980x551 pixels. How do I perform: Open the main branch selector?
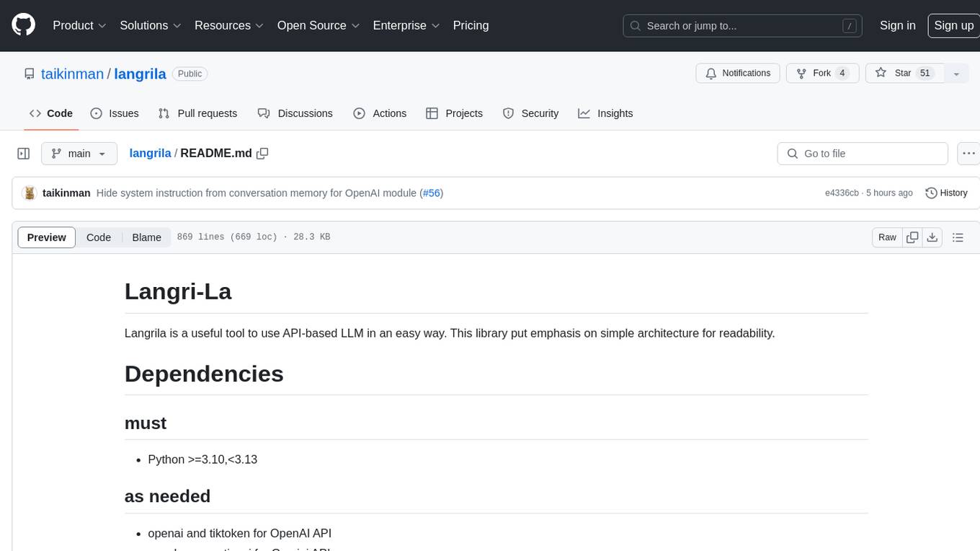pyautogui.click(x=79, y=154)
